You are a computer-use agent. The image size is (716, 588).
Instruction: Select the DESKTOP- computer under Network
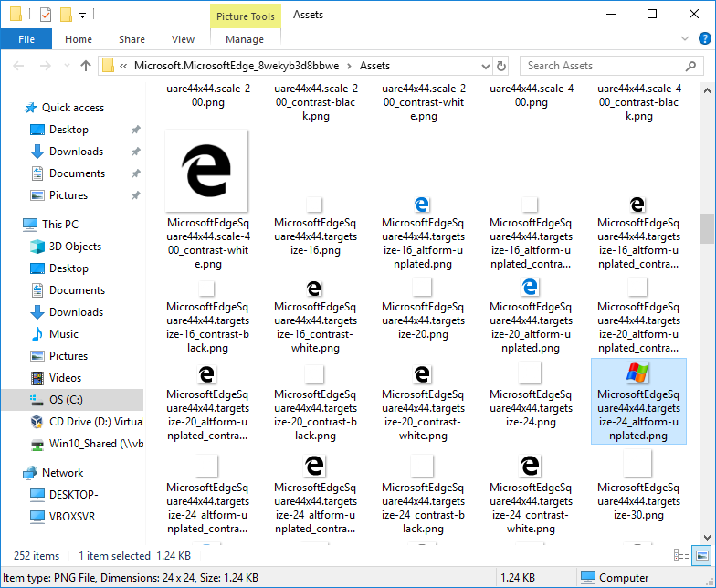coord(73,495)
